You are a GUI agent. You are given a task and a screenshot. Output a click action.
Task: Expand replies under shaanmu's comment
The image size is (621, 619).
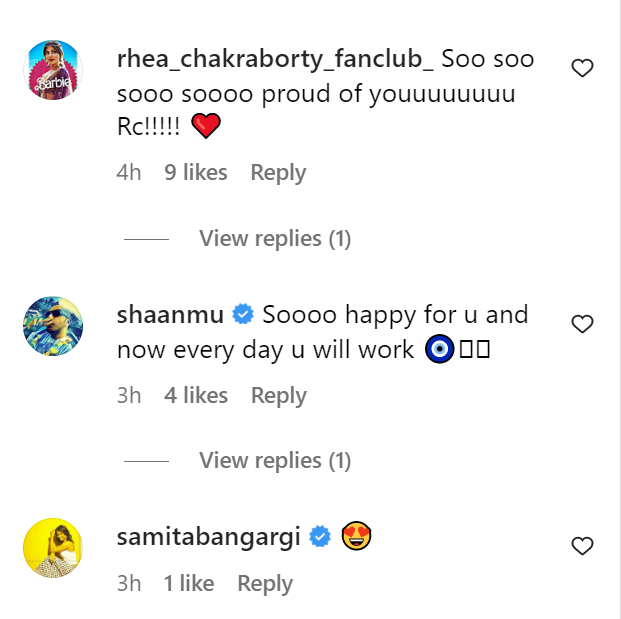click(275, 461)
